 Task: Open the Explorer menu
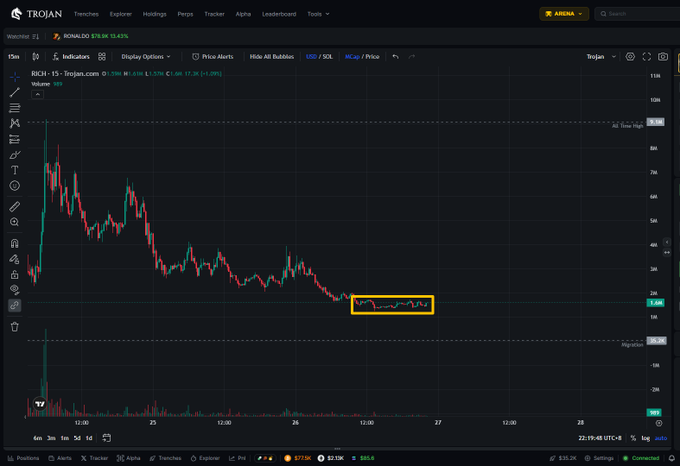click(121, 14)
